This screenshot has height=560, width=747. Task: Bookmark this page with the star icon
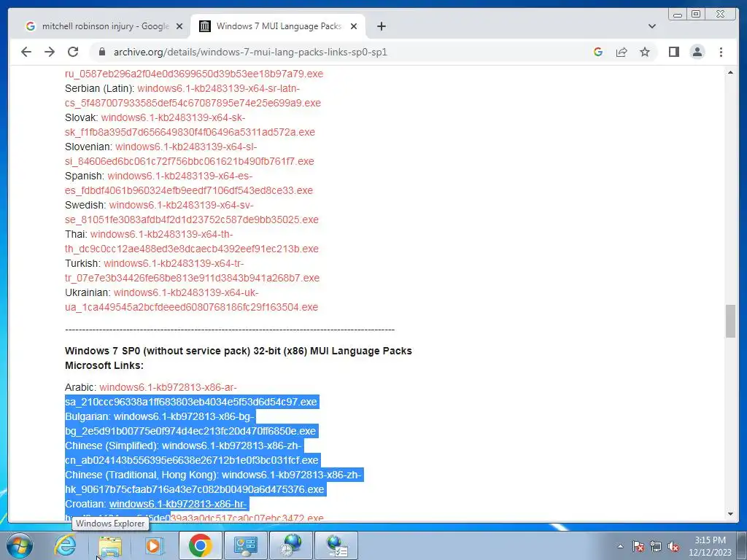tap(645, 52)
